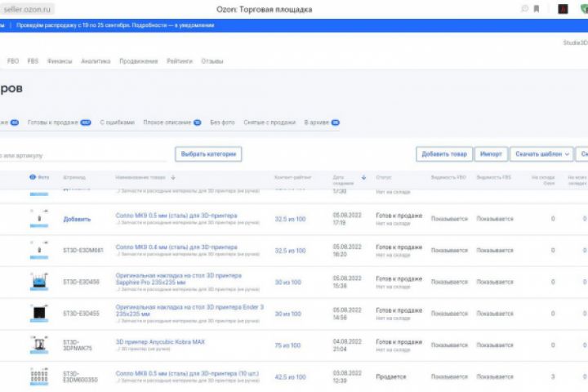The height and width of the screenshot is (392, 588).
Task: Click the dark red extension icon
Action: click(x=563, y=9)
